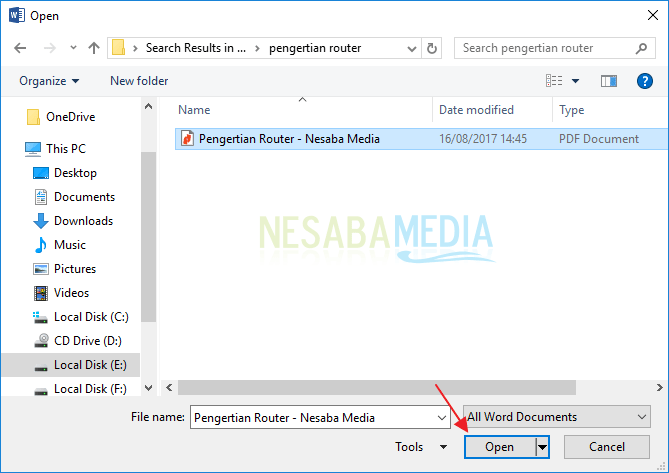This screenshot has width=669, height=473.
Task: Click the horizontal scrollbar thumb
Action: coord(377,387)
